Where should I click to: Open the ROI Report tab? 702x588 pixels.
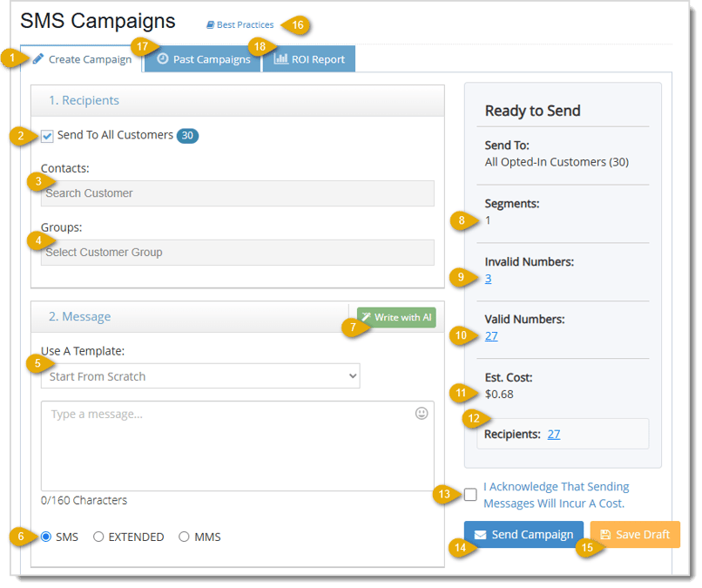click(x=309, y=59)
